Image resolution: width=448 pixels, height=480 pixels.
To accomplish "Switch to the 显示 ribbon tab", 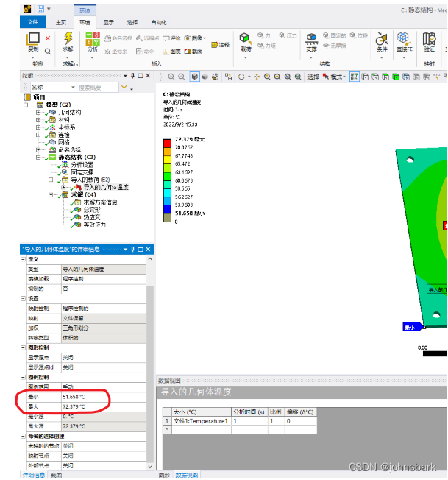I will [x=108, y=22].
